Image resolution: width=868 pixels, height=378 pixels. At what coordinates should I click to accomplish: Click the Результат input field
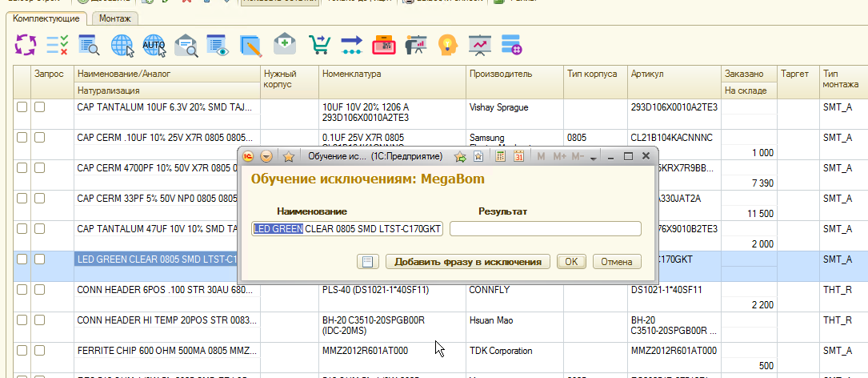[545, 229]
